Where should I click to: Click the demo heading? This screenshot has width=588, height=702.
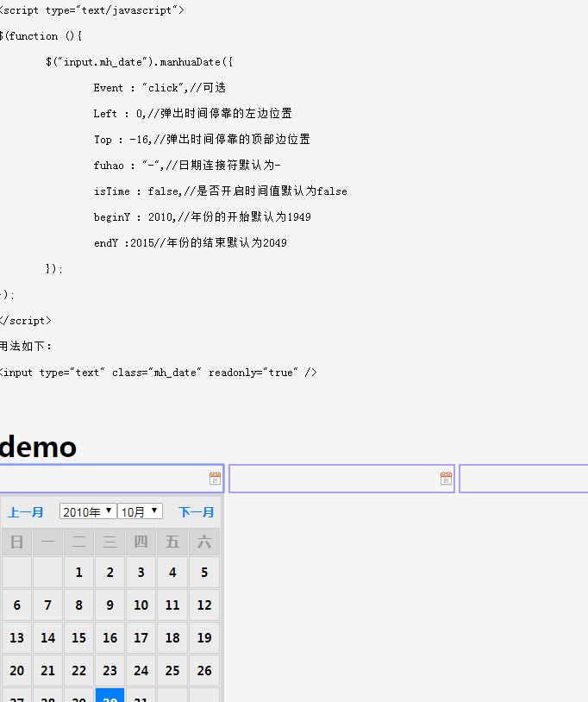click(38, 447)
